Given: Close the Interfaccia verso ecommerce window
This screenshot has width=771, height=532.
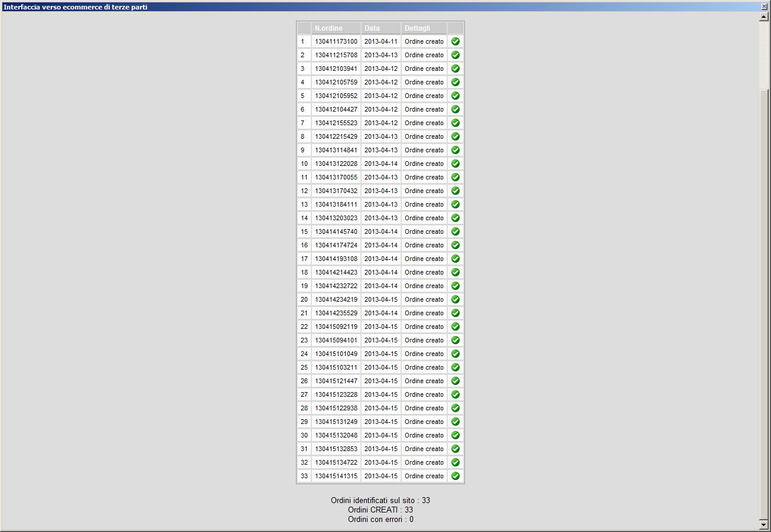Looking at the screenshot, I should click(x=764, y=7).
